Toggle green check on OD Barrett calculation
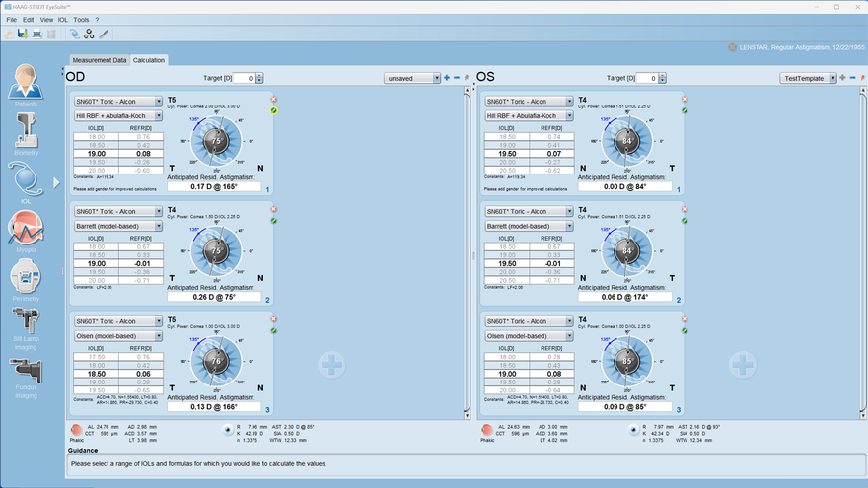Screen dimensions: 868x488 pos(273,221)
